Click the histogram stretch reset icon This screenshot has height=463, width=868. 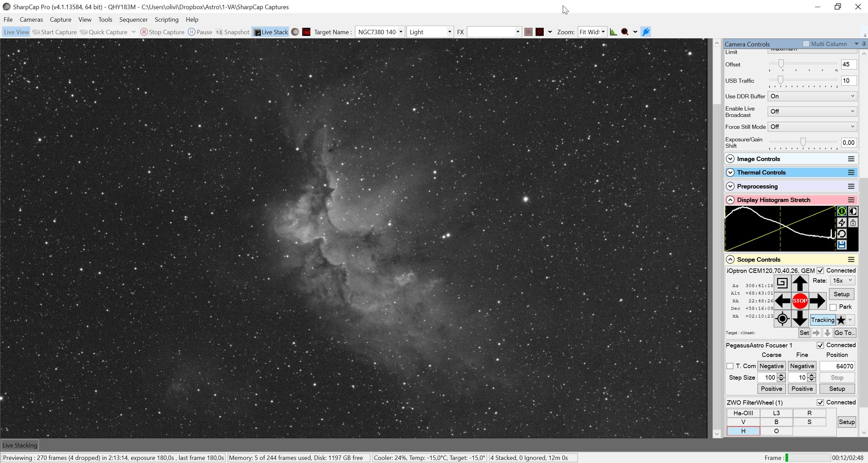coord(842,234)
